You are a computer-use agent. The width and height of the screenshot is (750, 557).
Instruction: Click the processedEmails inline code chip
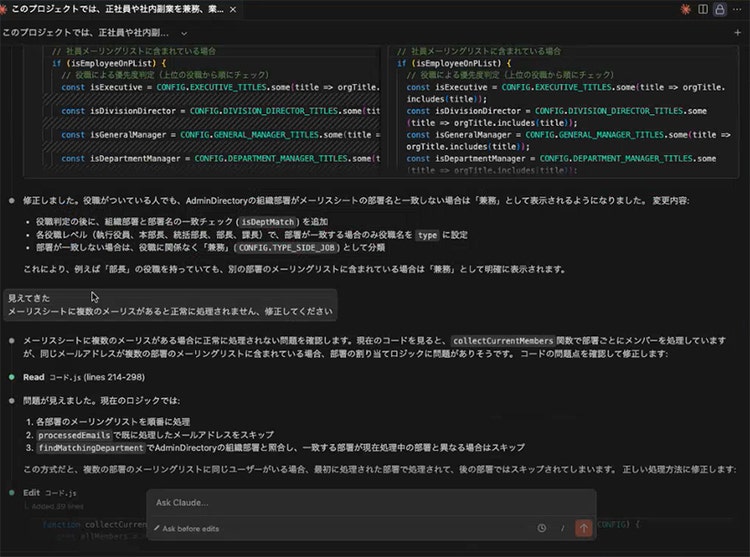tap(74, 435)
